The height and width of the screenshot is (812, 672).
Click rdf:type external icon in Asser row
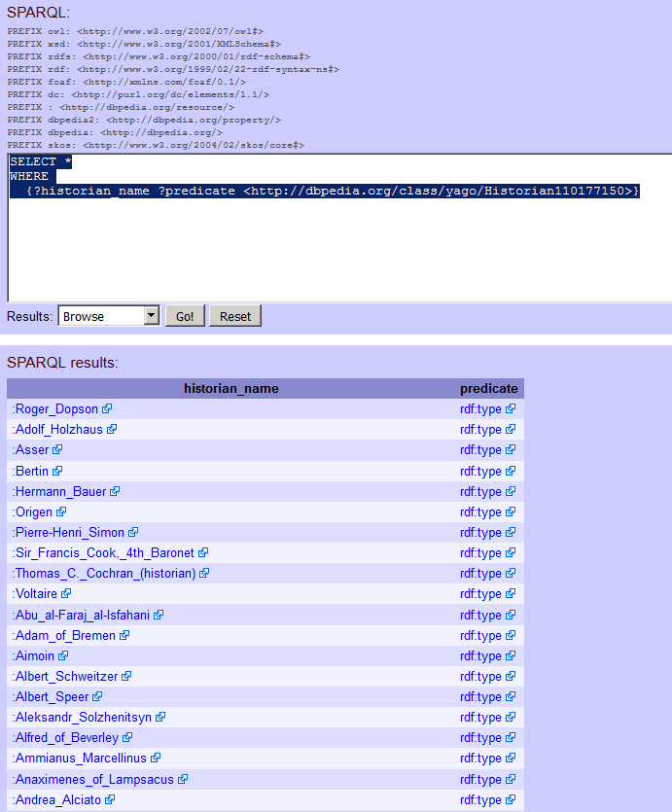pyautogui.click(x=511, y=450)
